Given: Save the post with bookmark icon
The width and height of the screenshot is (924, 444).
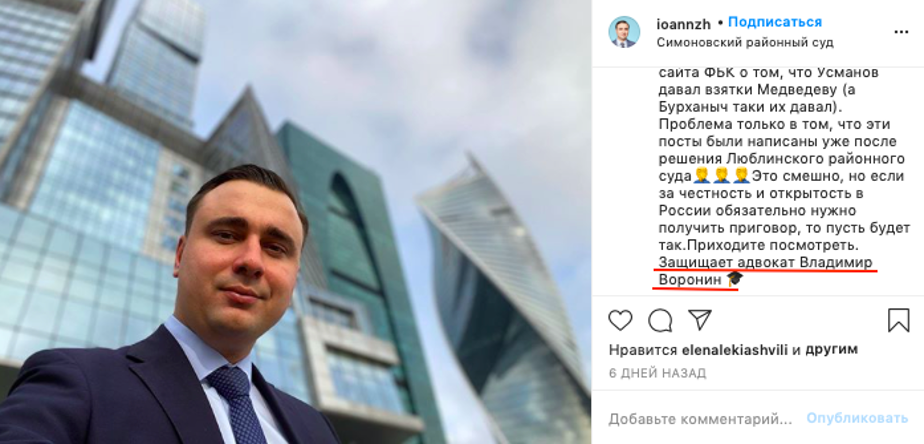Looking at the screenshot, I should pos(899,320).
